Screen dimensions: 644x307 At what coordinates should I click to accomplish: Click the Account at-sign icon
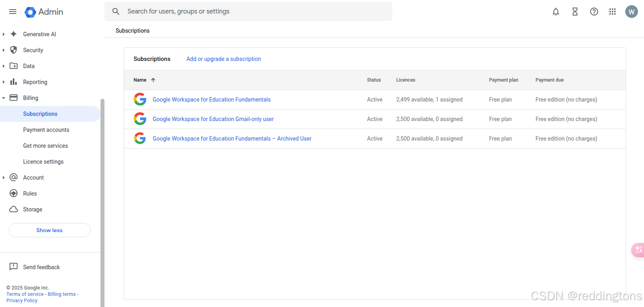point(14,178)
